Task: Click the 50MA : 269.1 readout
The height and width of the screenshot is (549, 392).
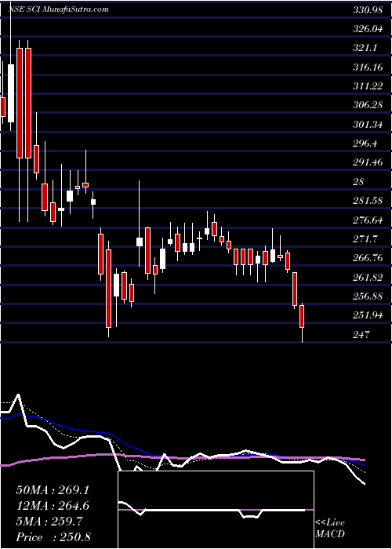Action: pos(53,490)
